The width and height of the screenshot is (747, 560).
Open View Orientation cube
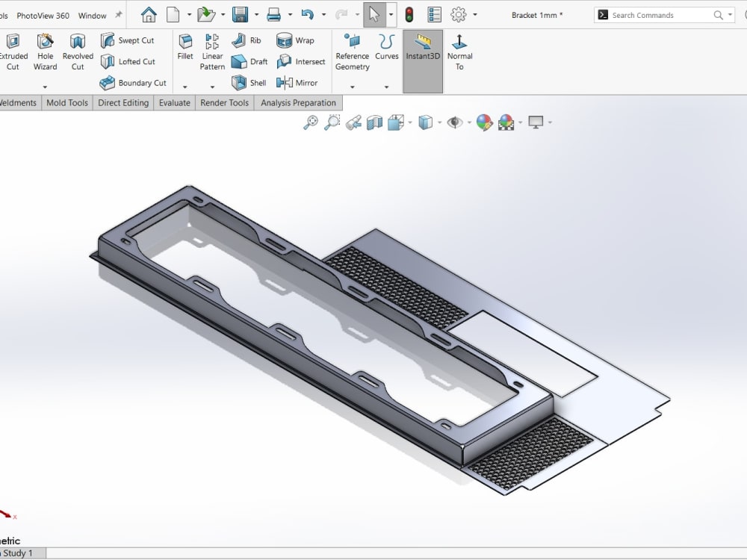(396, 123)
